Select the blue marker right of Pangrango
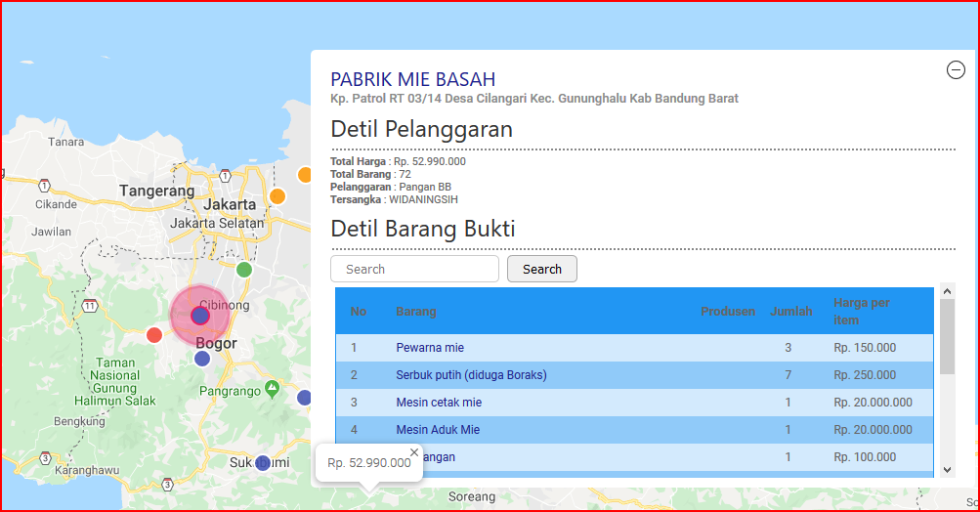The height and width of the screenshot is (512, 980). [x=305, y=397]
